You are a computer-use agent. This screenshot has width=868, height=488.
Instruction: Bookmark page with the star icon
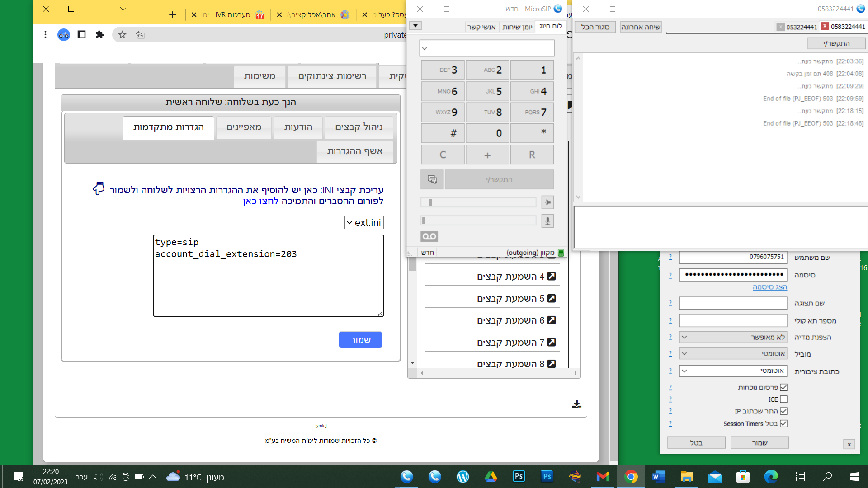(x=122, y=35)
